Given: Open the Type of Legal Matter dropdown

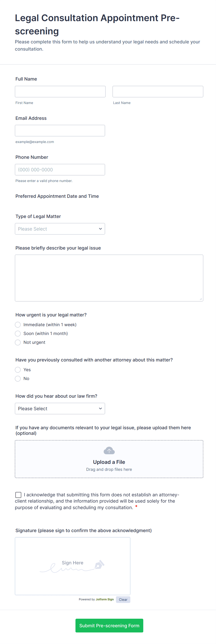Looking at the screenshot, I should (x=60, y=229).
